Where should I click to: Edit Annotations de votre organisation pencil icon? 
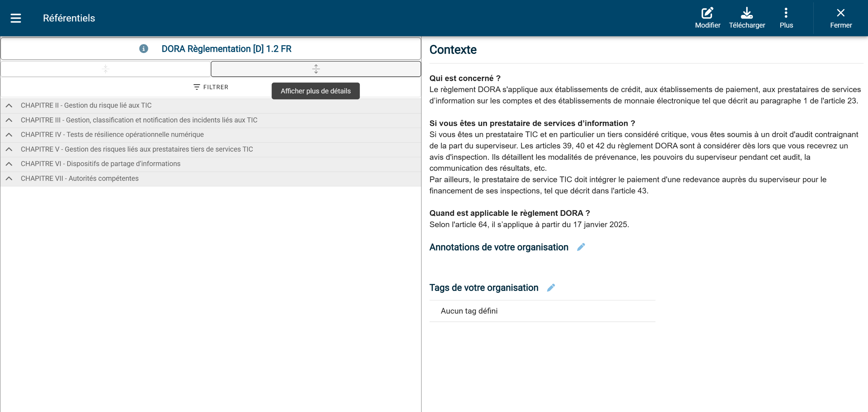(x=581, y=247)
